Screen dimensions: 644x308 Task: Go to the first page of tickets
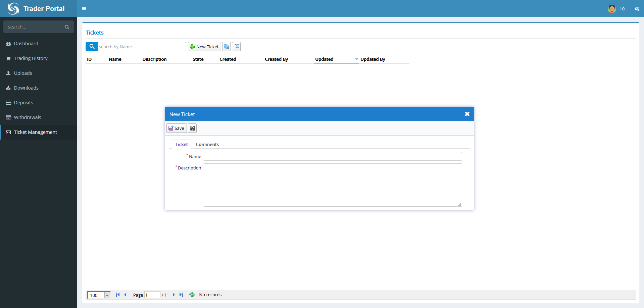118,295
